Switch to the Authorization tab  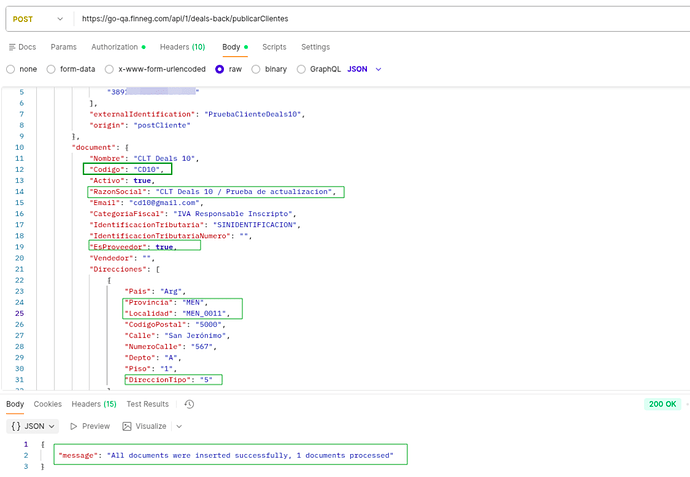(118, 47)
